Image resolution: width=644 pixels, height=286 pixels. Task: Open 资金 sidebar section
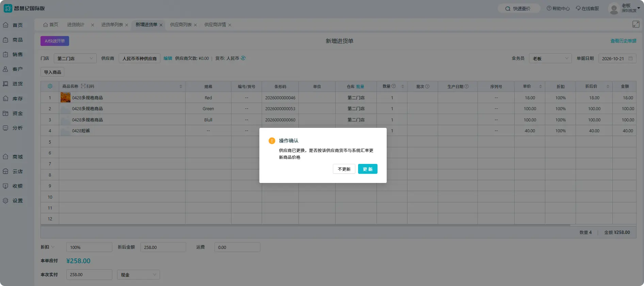[13, 113]
